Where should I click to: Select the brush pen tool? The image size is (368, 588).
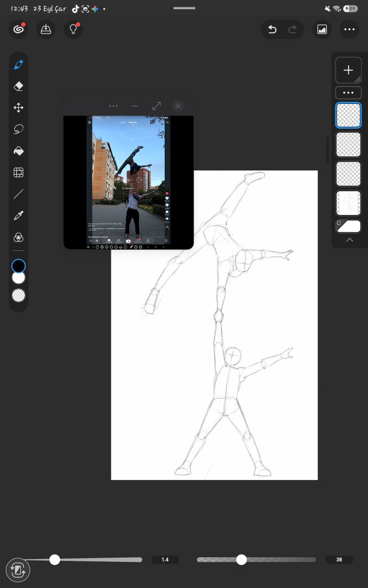19,65
